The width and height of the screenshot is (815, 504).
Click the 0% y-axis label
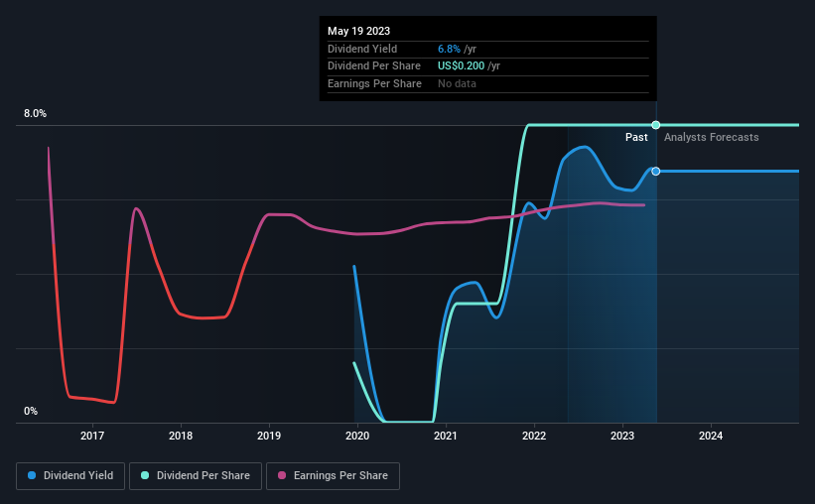(x=31, y=411)
